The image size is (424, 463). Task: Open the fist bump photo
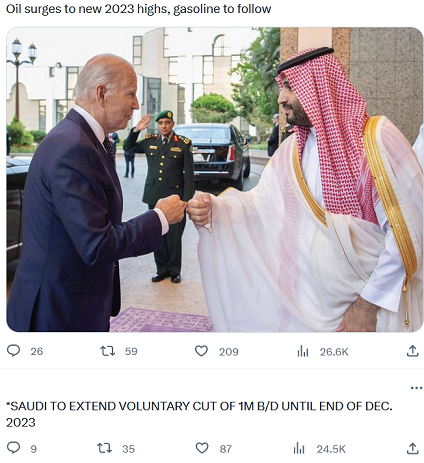click(215, 179)
